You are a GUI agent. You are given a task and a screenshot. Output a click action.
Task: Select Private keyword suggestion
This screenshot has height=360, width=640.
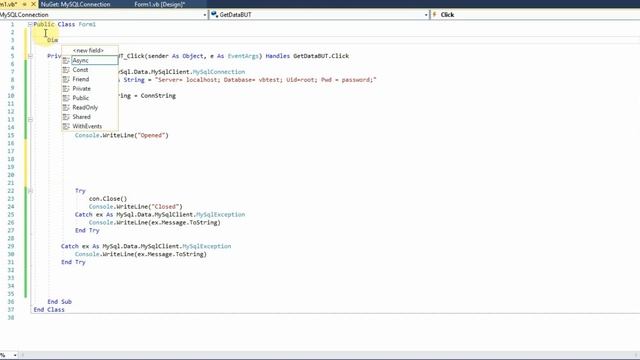[81, 89]
